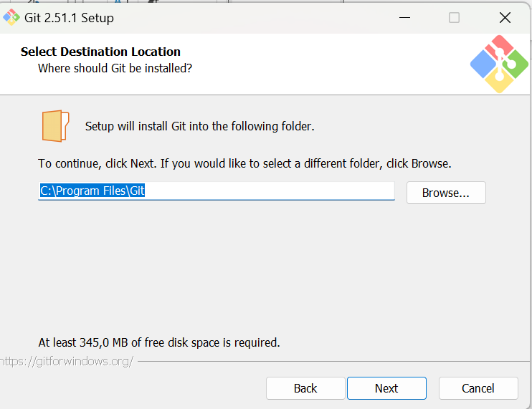This screenshot has width=532, height=409.
Task: Click 'Setup will install Git' message
Action: point(200,126)
